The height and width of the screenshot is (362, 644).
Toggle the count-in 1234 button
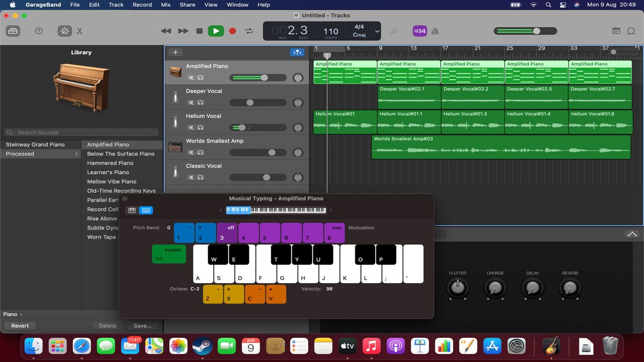[x=419, y=31]
